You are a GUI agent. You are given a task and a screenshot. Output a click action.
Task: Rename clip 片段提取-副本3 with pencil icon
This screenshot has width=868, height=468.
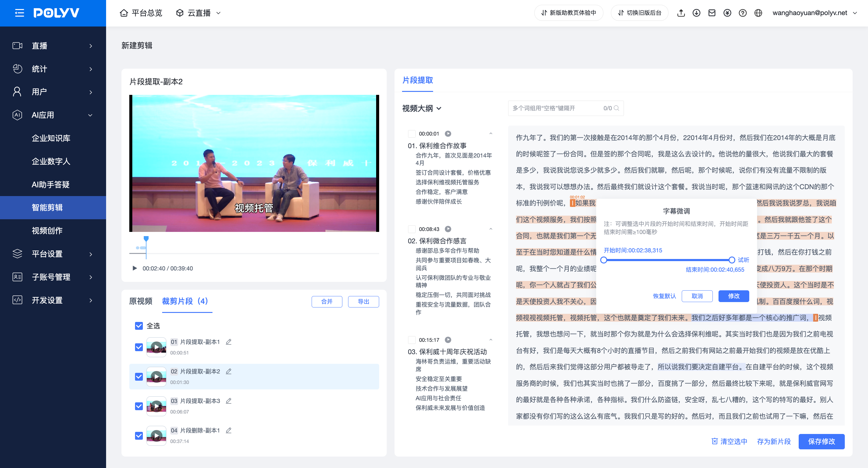click(228, 401)
